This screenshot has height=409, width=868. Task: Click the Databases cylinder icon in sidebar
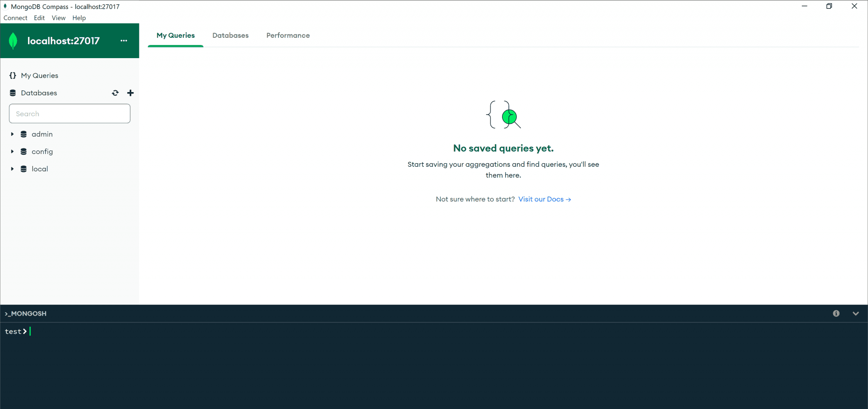[13, 92]
